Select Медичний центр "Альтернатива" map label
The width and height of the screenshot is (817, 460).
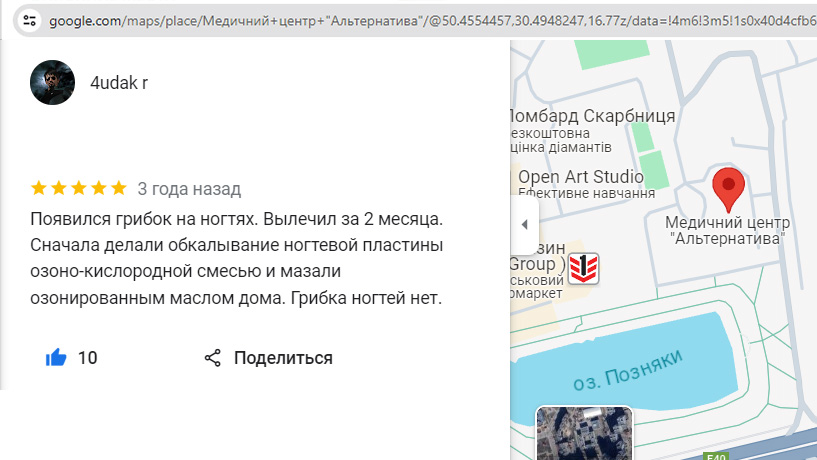pos(728,231)
